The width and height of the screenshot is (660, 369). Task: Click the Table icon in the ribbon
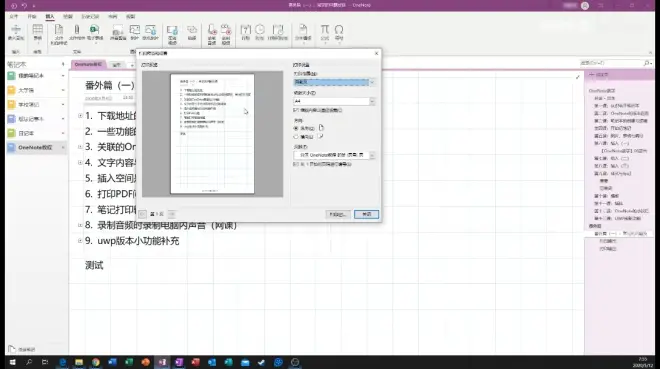37,32
